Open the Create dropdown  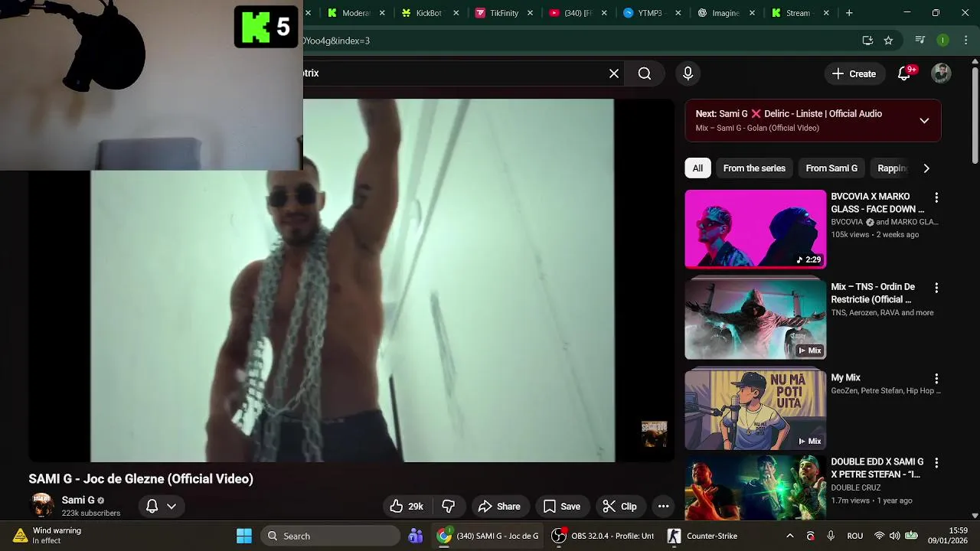point(854,73)
